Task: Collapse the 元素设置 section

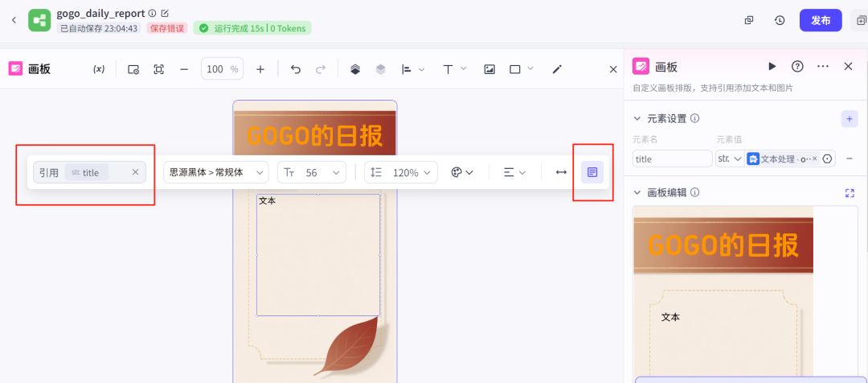Action: [x=637, y=118]
